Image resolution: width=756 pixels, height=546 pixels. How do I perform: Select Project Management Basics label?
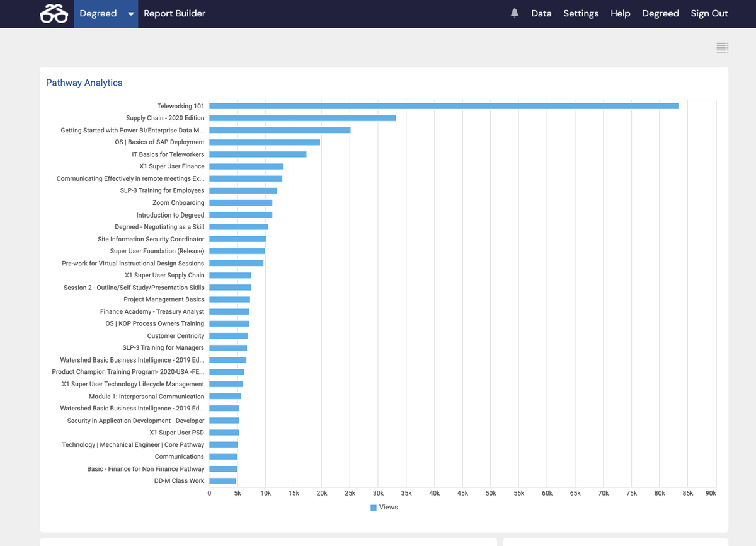tap(164, 299)
